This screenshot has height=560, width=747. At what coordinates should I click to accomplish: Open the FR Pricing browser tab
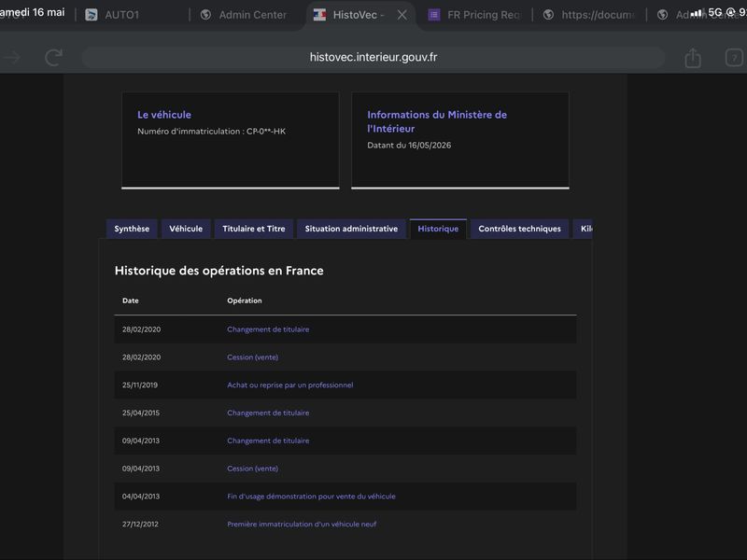[474, 15]
